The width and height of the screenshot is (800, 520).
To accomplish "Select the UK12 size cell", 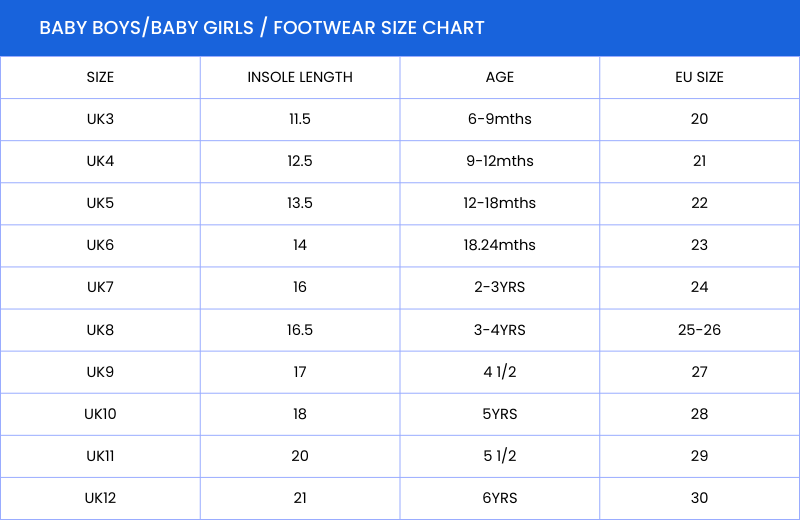I will tap(100, 498).
